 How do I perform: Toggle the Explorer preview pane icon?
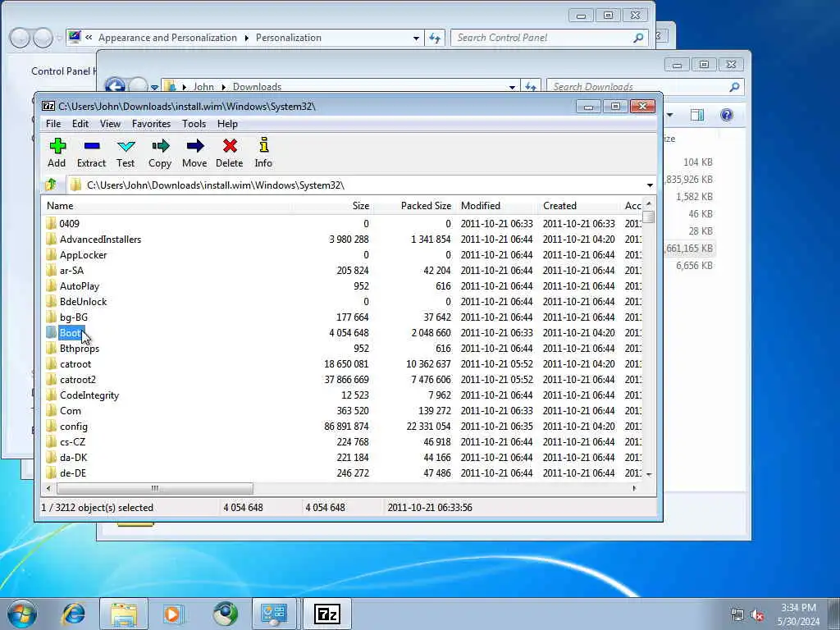click(697, 115)
